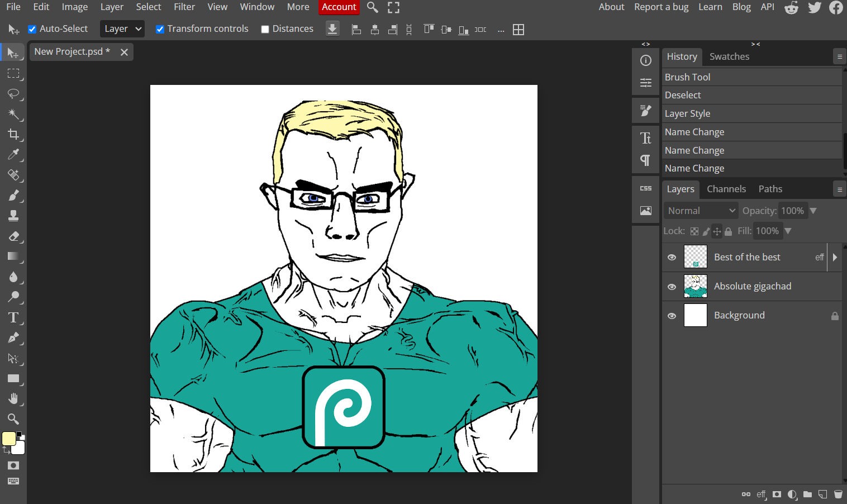Open the Image menu
847x504 pixels.
tap(75, 7)
